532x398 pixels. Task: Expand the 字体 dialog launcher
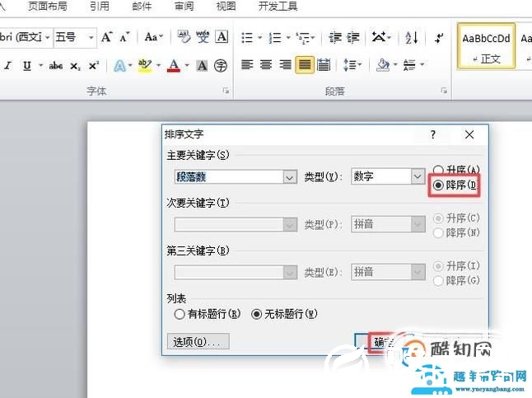(x=226, y=91)
